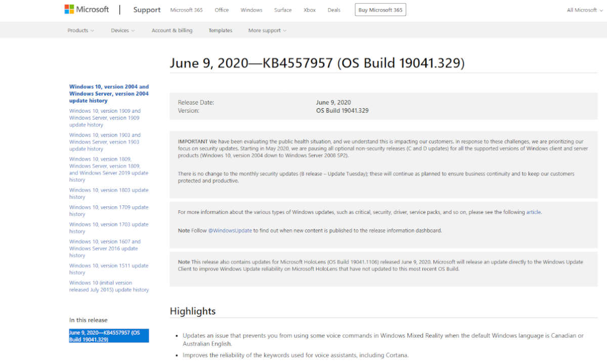Click the Highlights heading
The width and height of the screenshot is (607, 364).
(193, 311)
